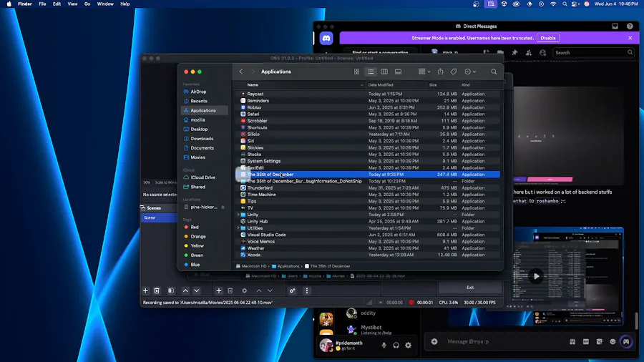Switch Finder to list view
644x362 pixels.
(371, 72)
